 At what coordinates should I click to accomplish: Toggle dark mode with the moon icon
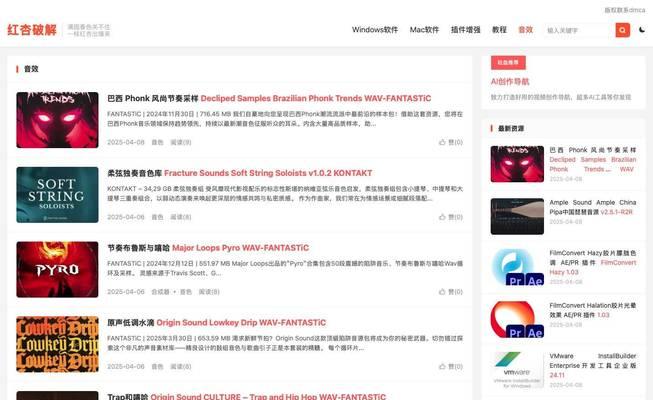click(642, 30)
